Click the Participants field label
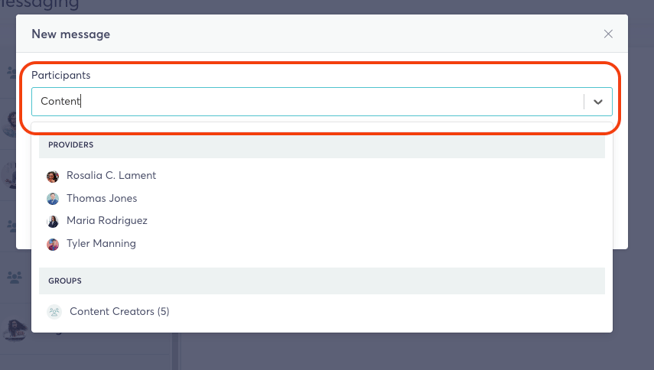Screen dimensions: 654x370 point(61,75)
